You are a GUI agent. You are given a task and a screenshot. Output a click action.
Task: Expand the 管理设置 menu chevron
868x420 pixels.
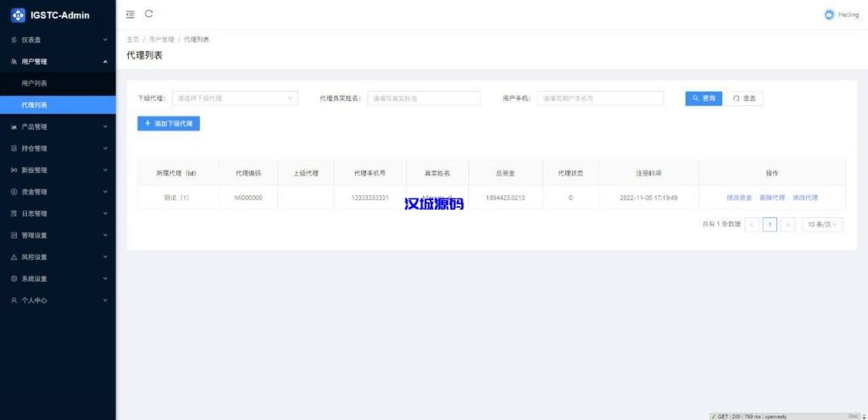tap(105, 236)
